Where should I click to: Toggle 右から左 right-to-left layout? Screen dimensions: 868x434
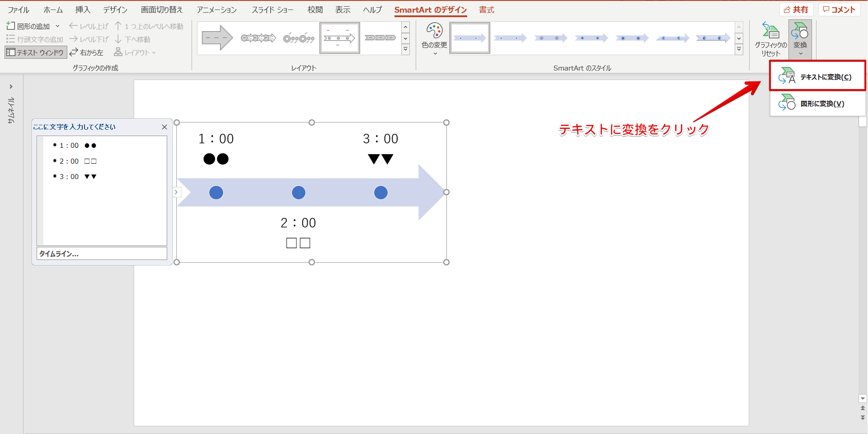click(x=86, y=52)
